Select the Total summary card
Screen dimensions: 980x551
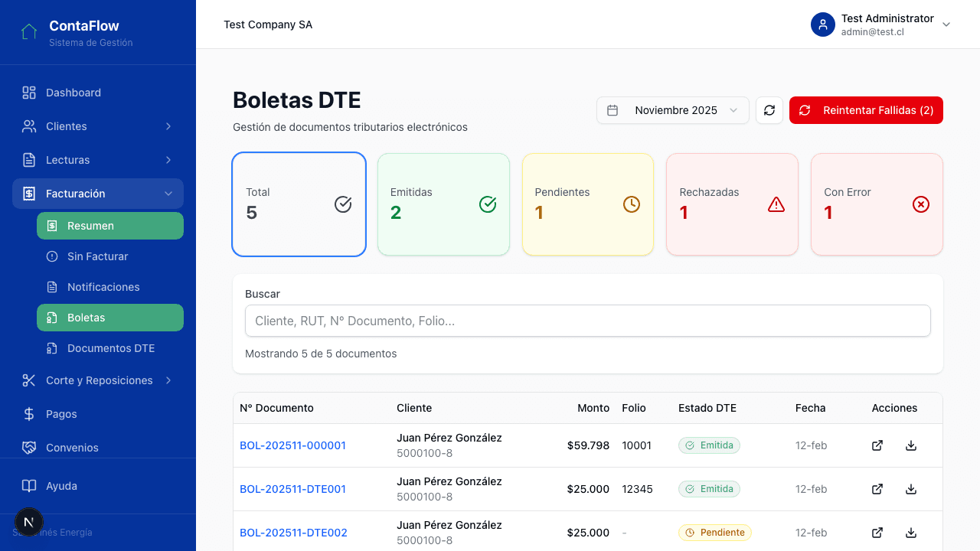click(x=299, y=204)
